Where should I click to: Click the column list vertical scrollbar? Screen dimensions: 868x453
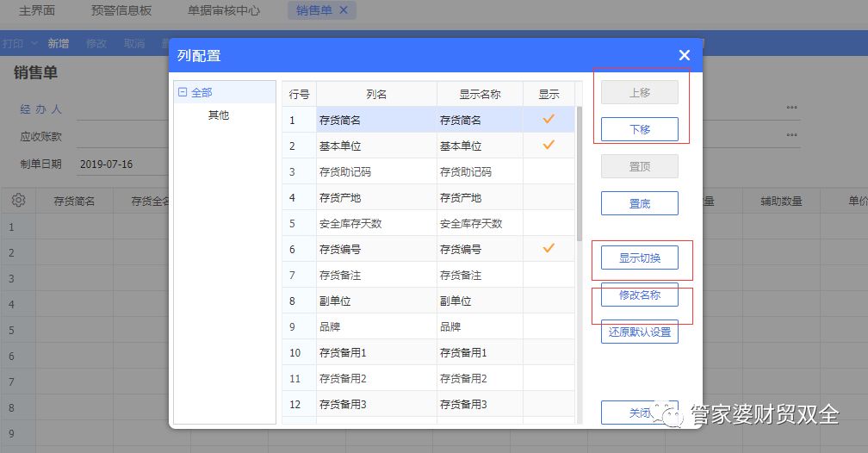click(x=579, y=172)
